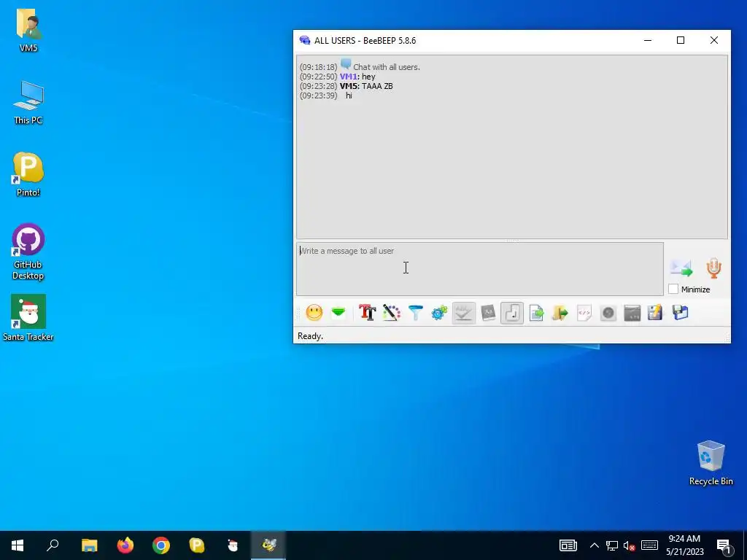Send the message with envelope arrow button
This screenshot has width=747, height=560.
681,268
